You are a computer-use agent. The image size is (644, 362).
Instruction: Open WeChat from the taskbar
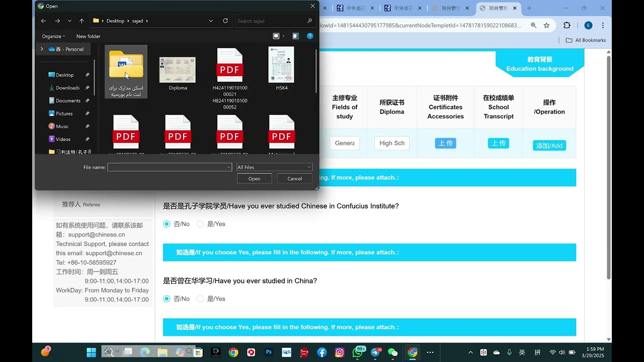pyautogui.click(x=393, y=352)
